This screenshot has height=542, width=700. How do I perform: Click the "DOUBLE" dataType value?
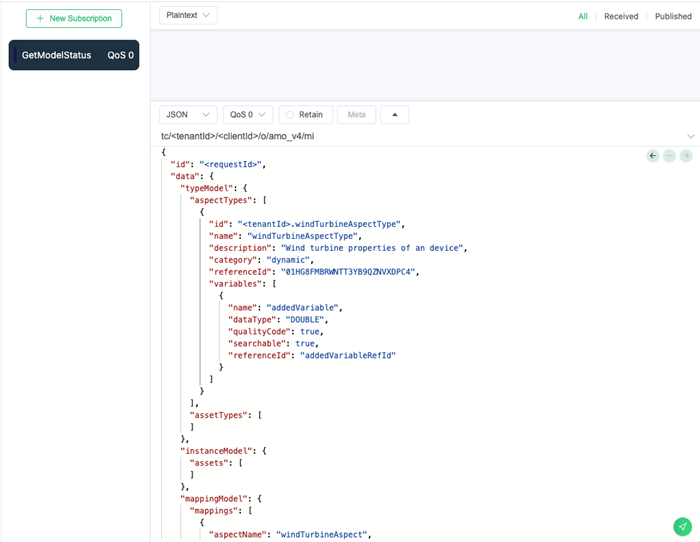[304, 320]
